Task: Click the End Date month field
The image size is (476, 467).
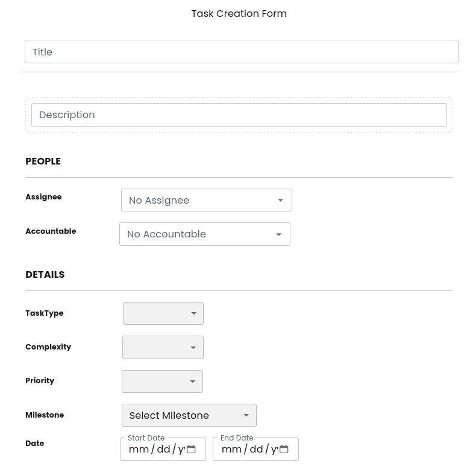Action: [231, 450]
